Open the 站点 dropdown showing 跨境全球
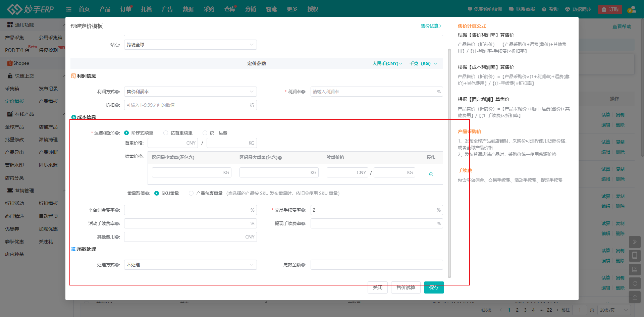Image resolution: width=644 pixels, height=317 pixels. (190, 45)
